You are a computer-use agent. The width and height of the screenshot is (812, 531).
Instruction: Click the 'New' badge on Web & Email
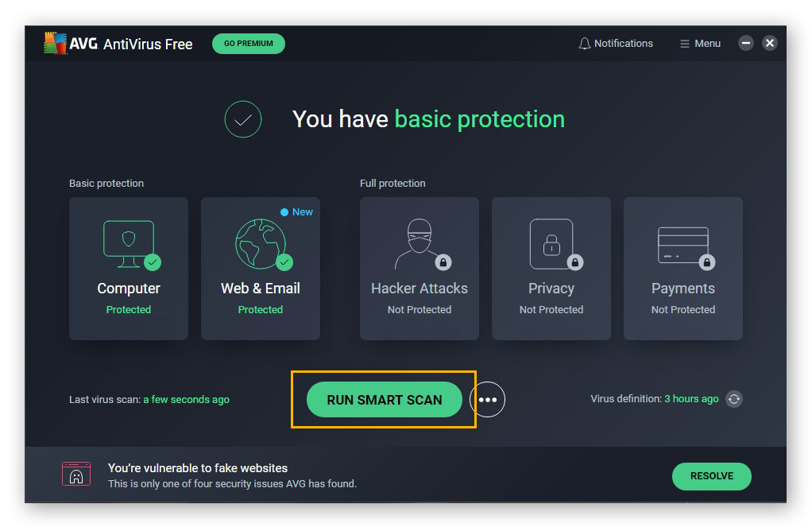click(296, 211)
